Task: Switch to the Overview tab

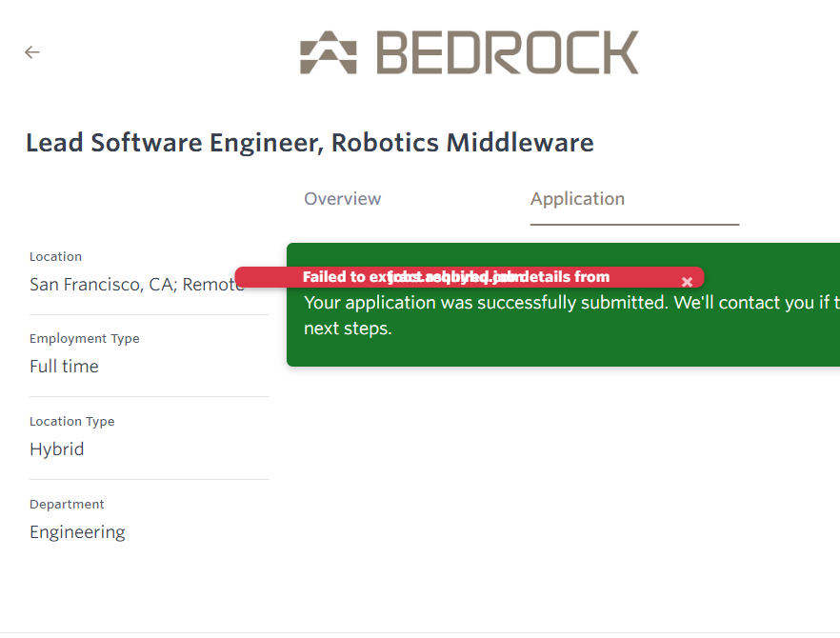Action: click(343, 199)
